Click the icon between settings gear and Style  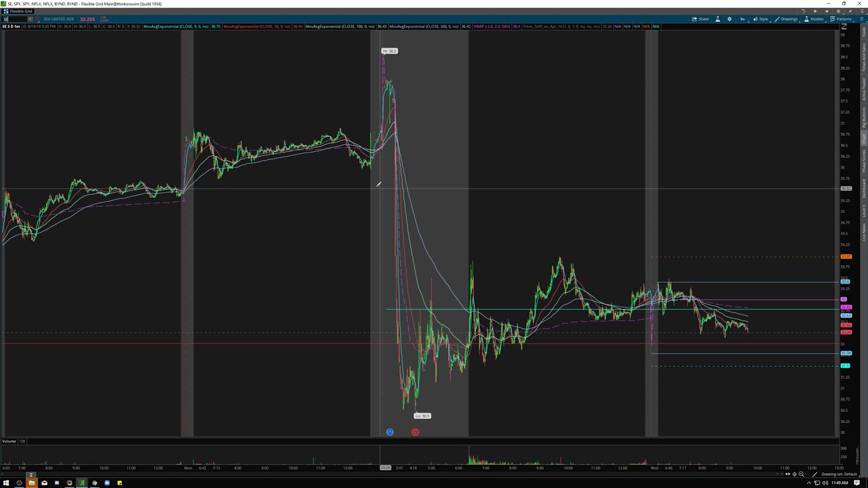[x=743, y=19]
